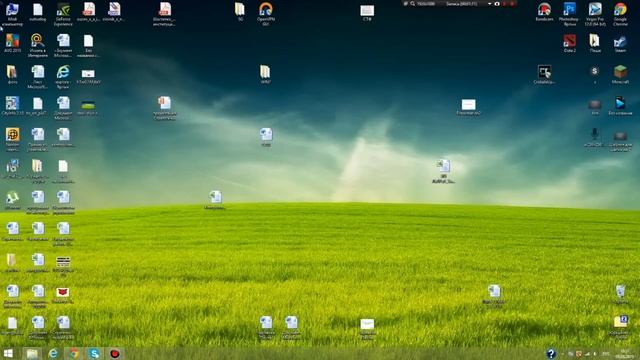Open File Explorer from the taskbar
This screenshot has width=640, height=360.
[x=32, y=353]
